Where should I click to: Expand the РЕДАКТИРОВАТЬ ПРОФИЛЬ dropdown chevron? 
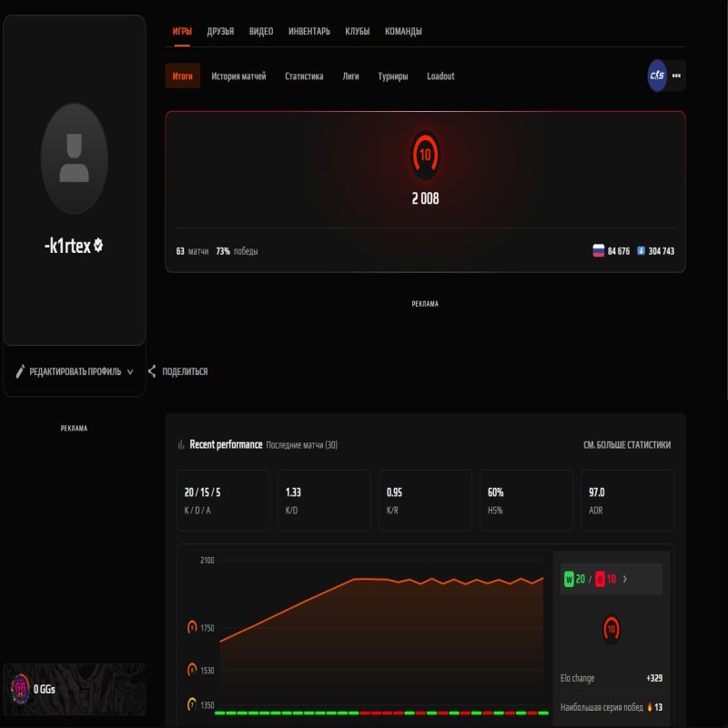coord(131,371)
